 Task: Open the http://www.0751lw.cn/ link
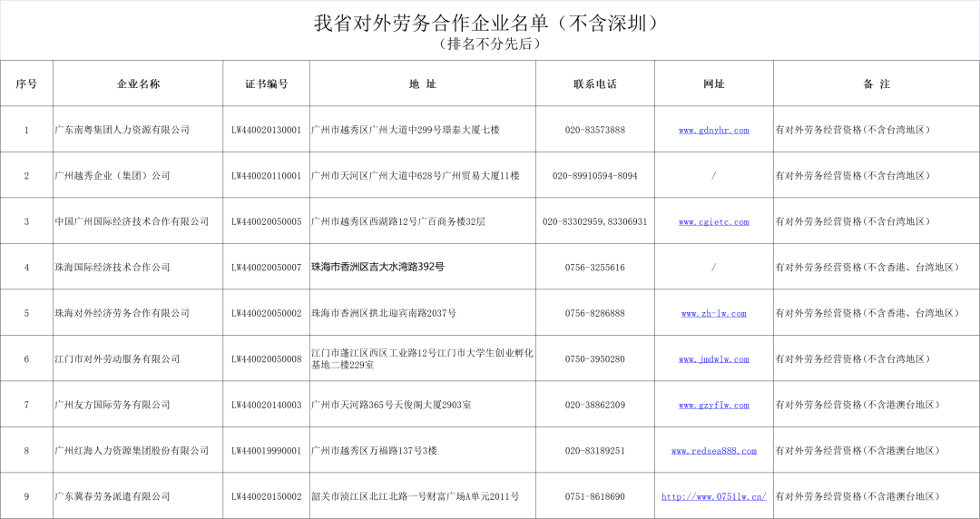713,496
